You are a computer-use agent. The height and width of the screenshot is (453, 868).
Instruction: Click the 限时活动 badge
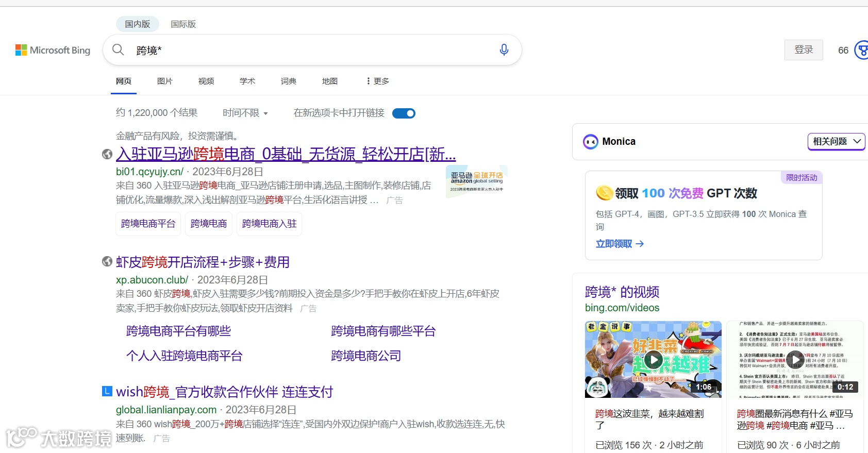coord(802,177)
